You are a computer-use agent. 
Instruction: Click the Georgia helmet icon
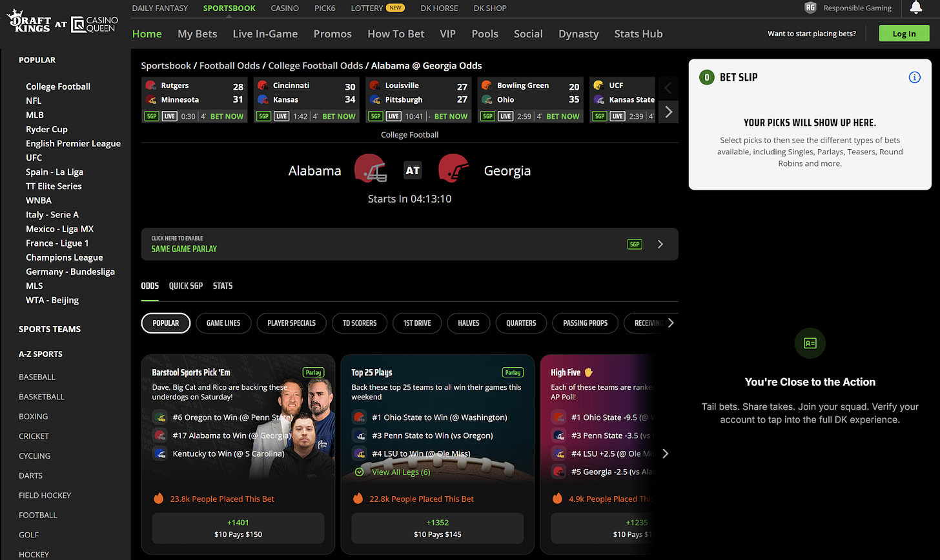tap(454, 169)
